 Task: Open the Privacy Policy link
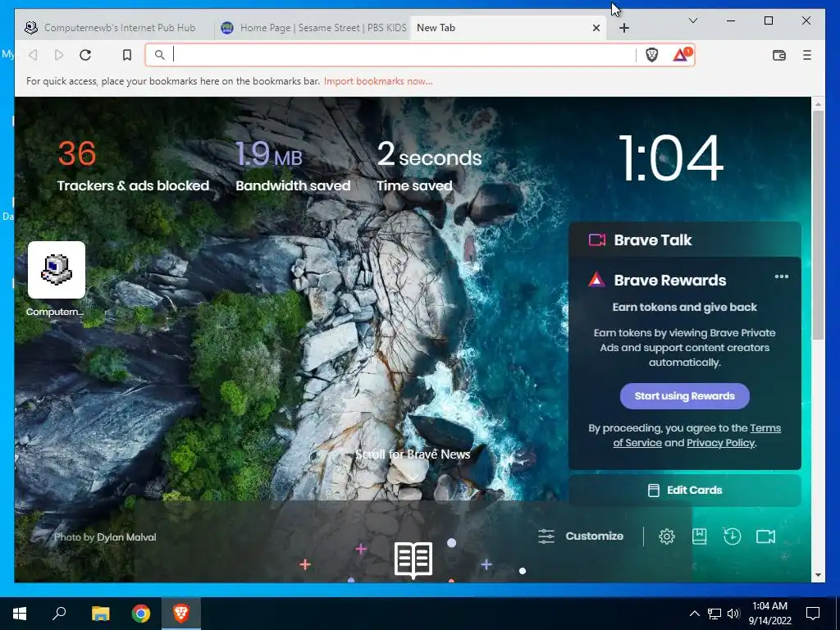(720, 442)
